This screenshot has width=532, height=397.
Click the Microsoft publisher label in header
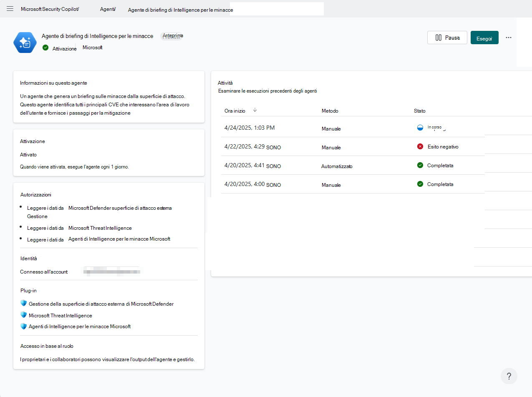click(93, 48)
